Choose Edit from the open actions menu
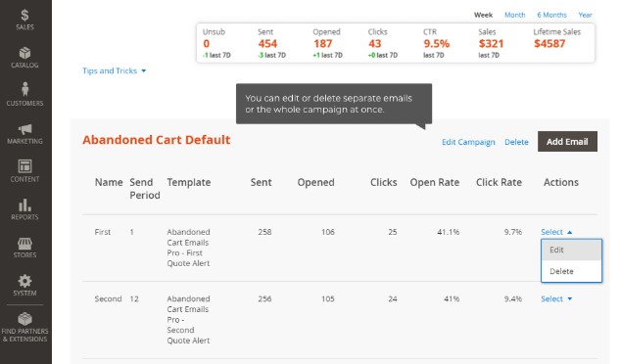The width and height of the screenshot is (620, 364). coord(571,250)
